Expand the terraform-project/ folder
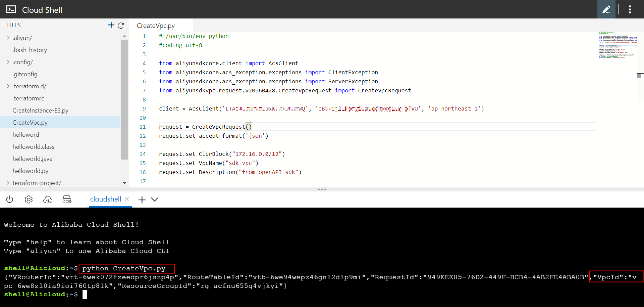644x307 pixels. pos(8,183)
